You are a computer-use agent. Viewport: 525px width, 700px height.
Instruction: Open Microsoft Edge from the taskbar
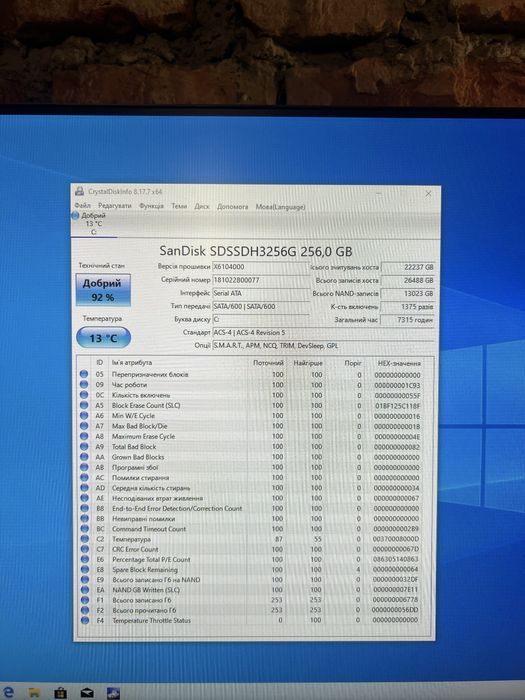tap(8, 692)
